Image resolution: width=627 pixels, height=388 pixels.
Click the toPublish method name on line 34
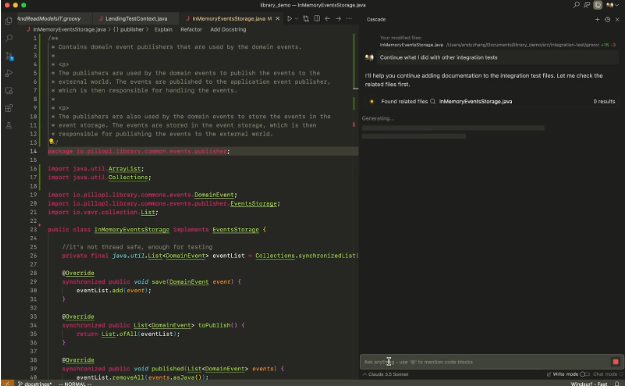click(215, 326)
